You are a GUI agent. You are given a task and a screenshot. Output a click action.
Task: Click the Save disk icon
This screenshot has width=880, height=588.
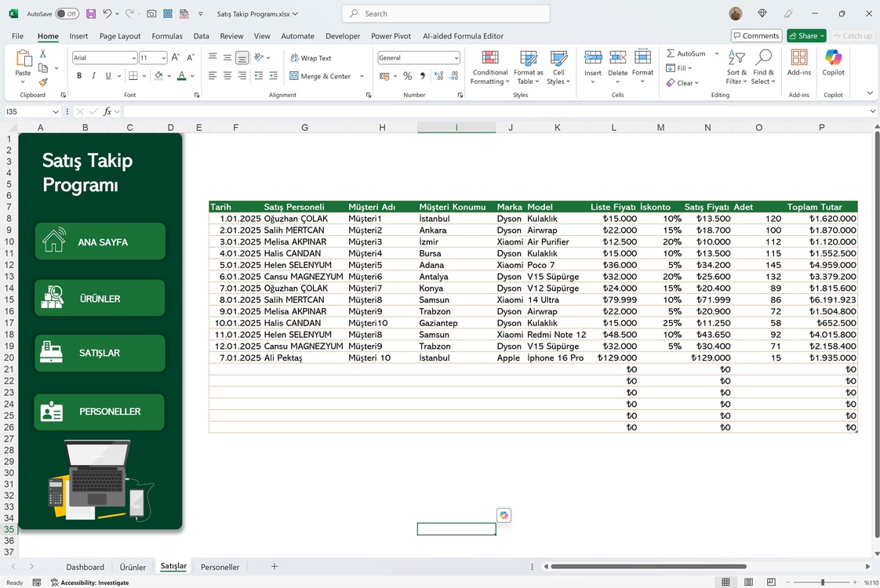click(91, 13)
